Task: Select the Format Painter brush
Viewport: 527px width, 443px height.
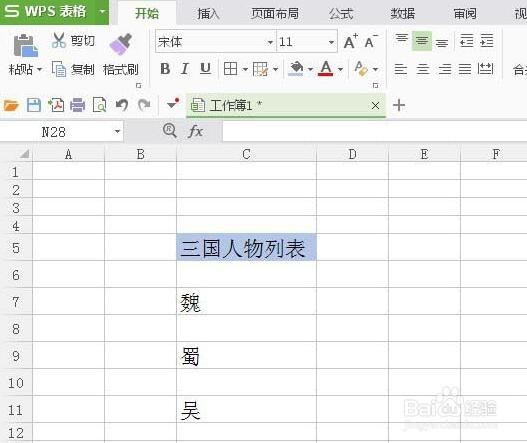Action: [x=120, y=44]
